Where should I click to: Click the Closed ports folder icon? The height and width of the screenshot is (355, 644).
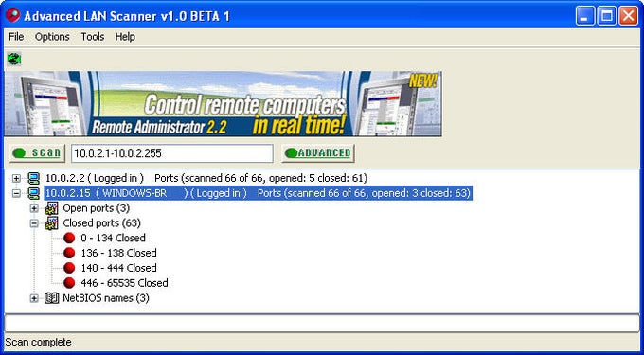51,223
